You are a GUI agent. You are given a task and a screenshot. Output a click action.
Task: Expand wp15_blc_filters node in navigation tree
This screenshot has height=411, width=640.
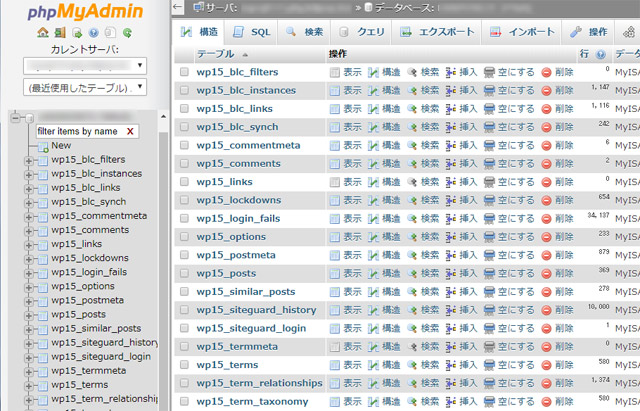[29, 160]
